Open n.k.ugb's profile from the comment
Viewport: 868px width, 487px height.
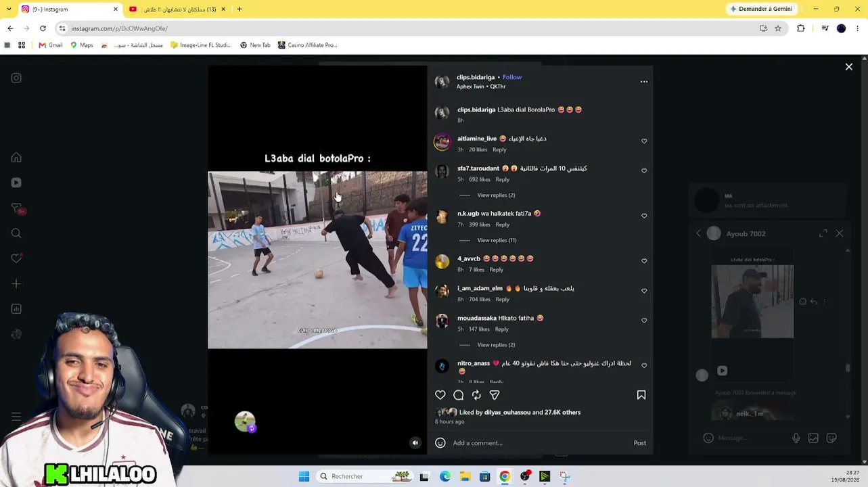coord(468,214)
